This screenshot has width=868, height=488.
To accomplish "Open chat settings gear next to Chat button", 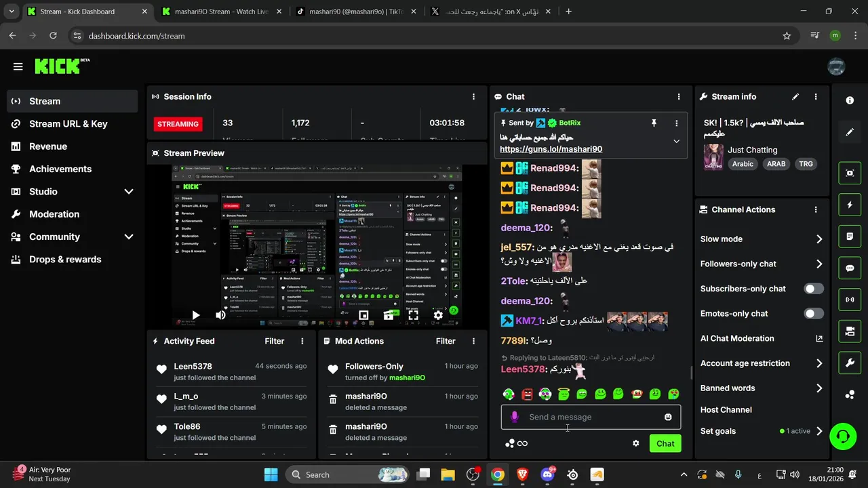I will [x=636, y=443].
